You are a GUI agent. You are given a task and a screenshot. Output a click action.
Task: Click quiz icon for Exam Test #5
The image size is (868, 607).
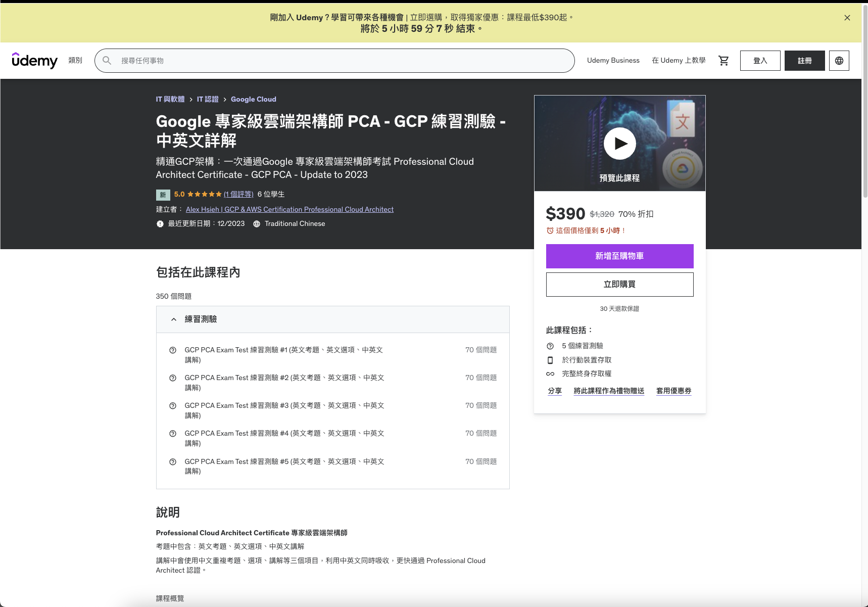point(173,462)
